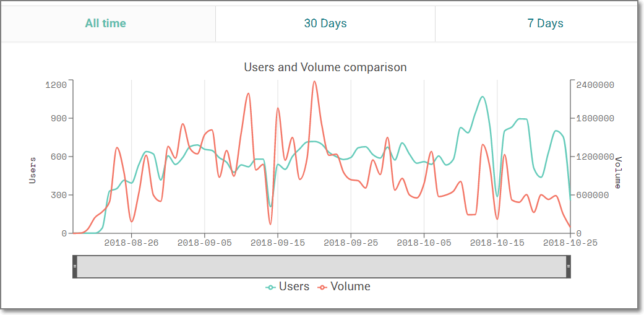
Task: Toggle the Users series legend label
Action: click(294, 287)
